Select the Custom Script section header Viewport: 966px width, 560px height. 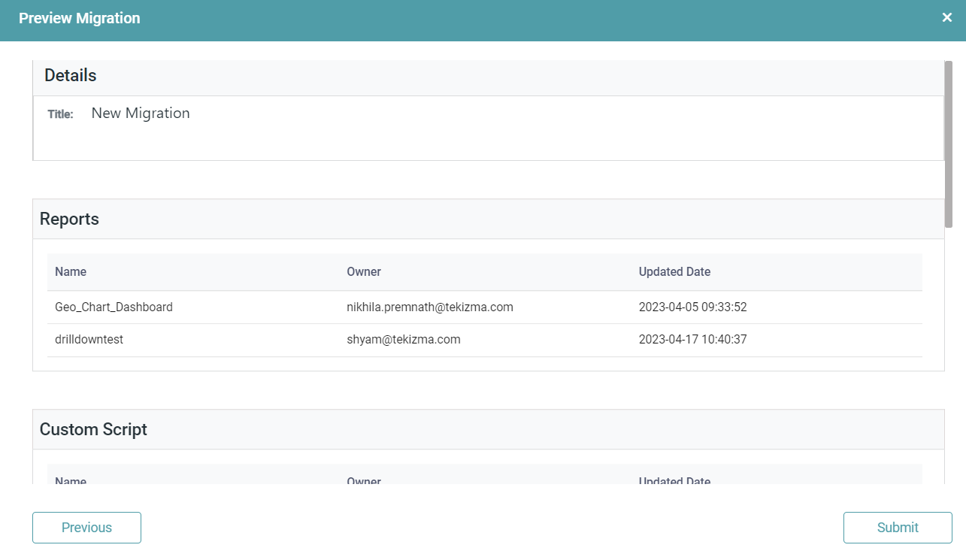[93, 429]
